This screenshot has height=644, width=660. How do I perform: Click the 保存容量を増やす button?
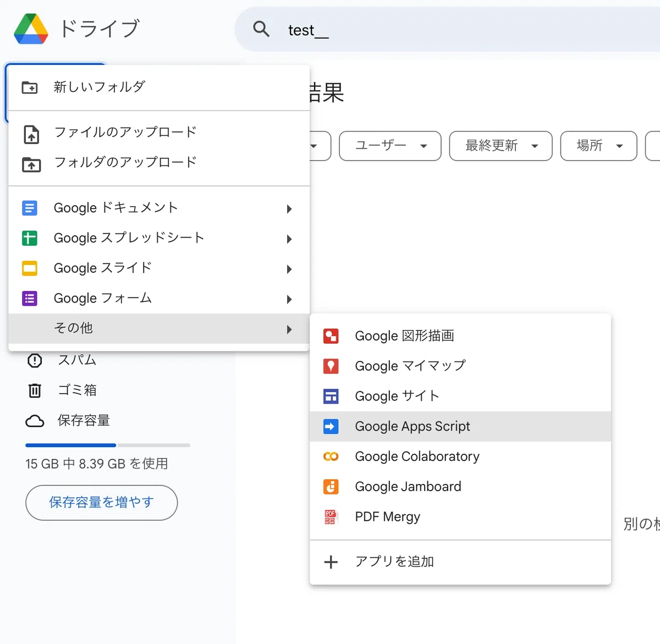click(101, 503)
